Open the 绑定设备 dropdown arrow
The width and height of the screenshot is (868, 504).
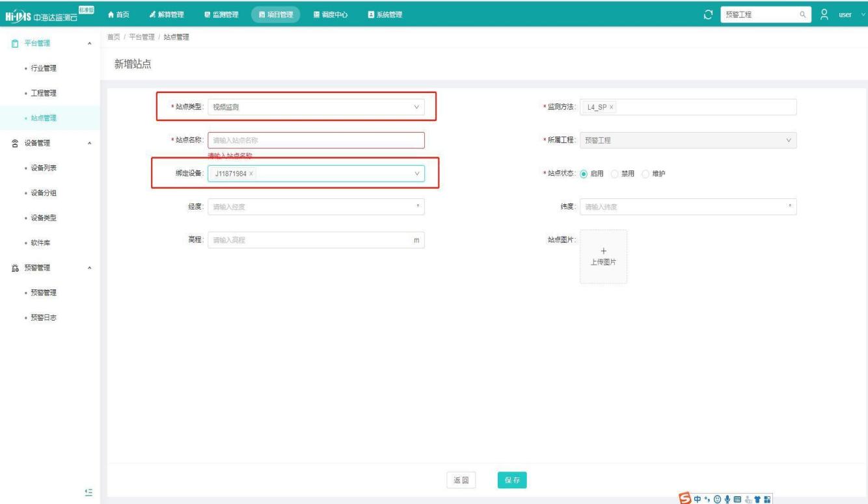coord(416,174)
